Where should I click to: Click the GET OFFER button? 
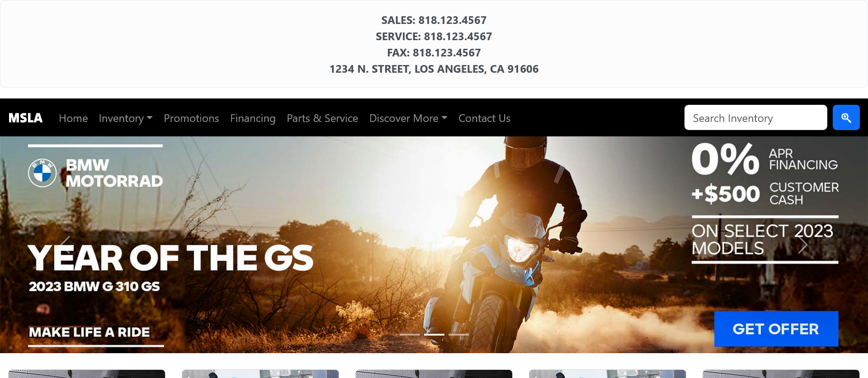pyautogui.click(x=776, y=329)
